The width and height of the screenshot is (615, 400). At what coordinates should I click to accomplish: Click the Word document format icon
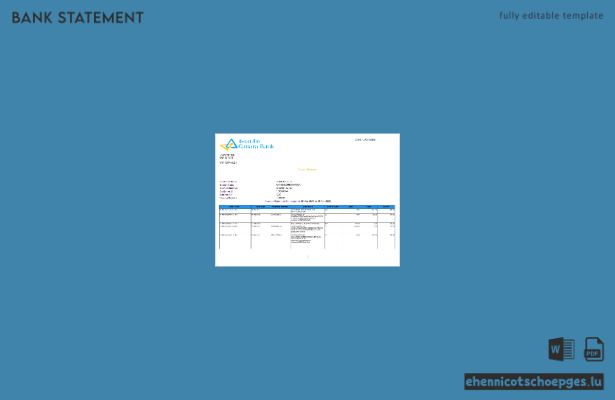point(562,349)
